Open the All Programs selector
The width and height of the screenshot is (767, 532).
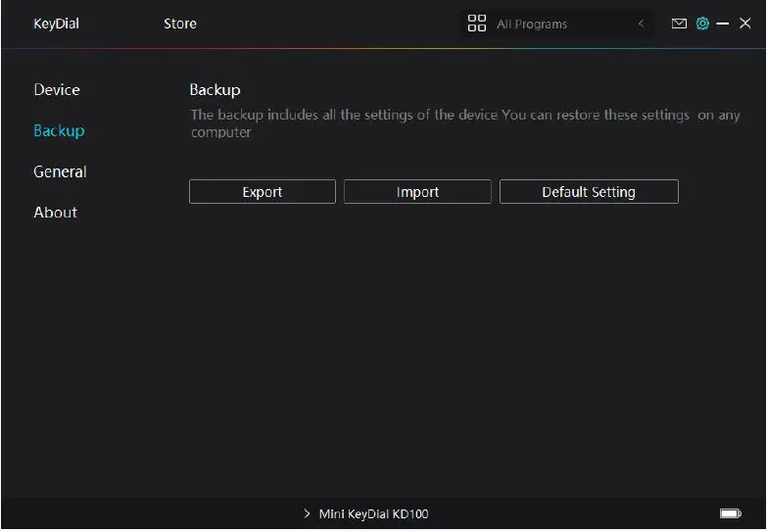pyautogui.click(x=557, y=24)
